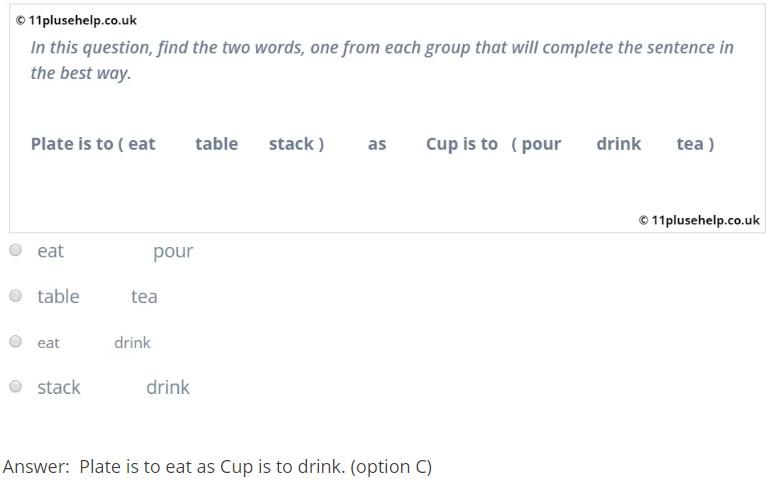Click "table" label in second answer option
770x481 pixels.
click(x=58, y=296)
